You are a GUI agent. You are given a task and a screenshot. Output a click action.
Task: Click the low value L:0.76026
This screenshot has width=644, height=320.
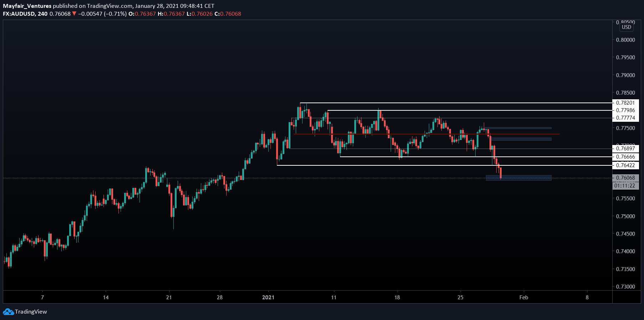coord(200,14)
